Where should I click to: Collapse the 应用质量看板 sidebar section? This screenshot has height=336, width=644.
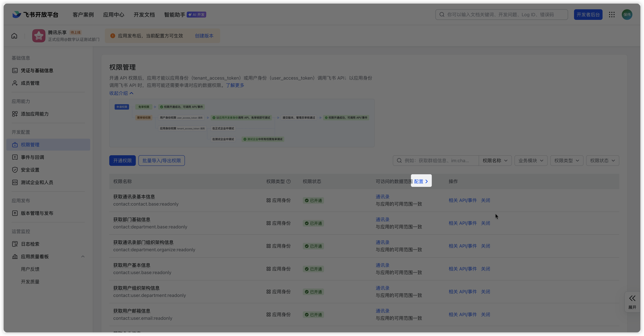[x=83, y=257]
